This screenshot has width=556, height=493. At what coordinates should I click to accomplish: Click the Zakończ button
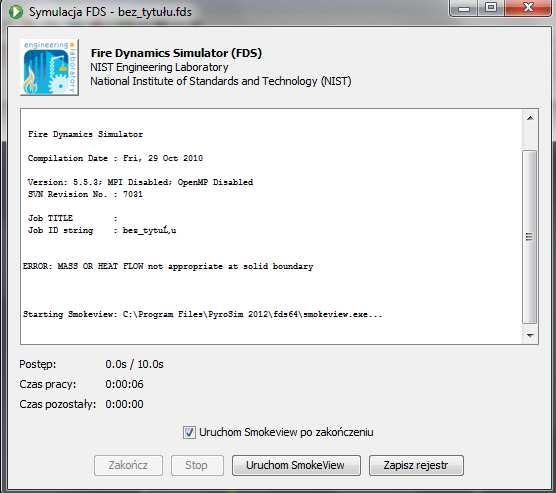coord(128,465)
